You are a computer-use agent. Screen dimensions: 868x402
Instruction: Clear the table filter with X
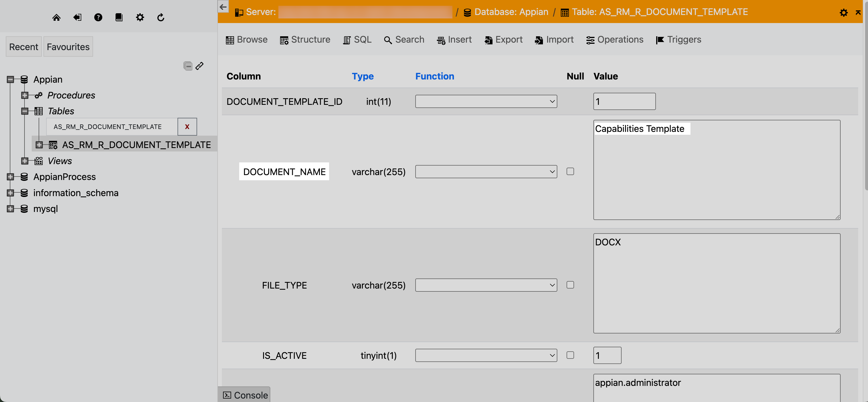pyautogui.click(x=187, y=127)
